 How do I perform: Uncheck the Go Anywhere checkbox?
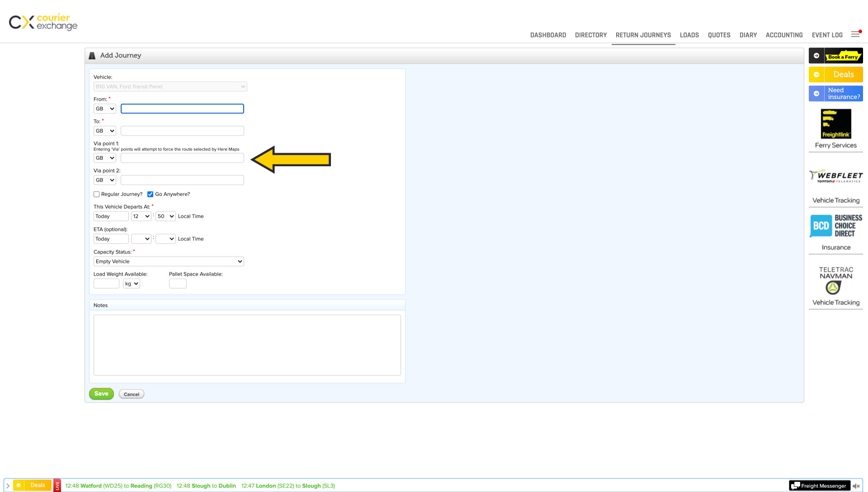(150, 194)
